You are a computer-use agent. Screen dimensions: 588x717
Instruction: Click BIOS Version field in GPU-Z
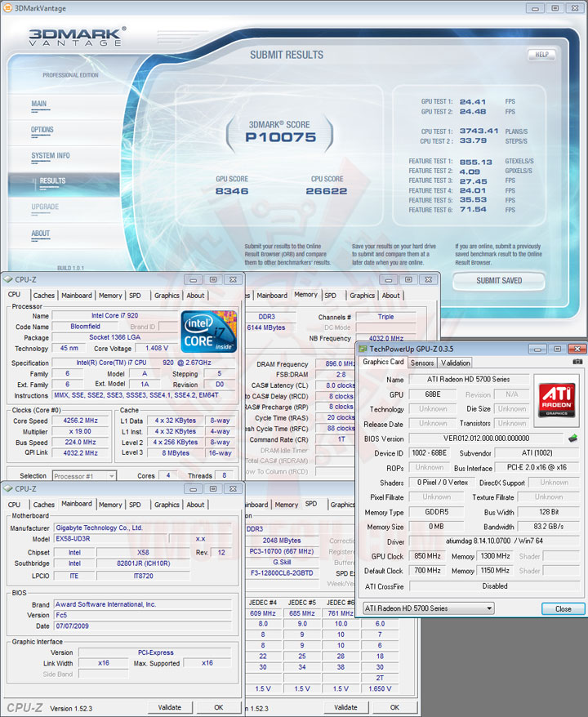tap(486, 439)
